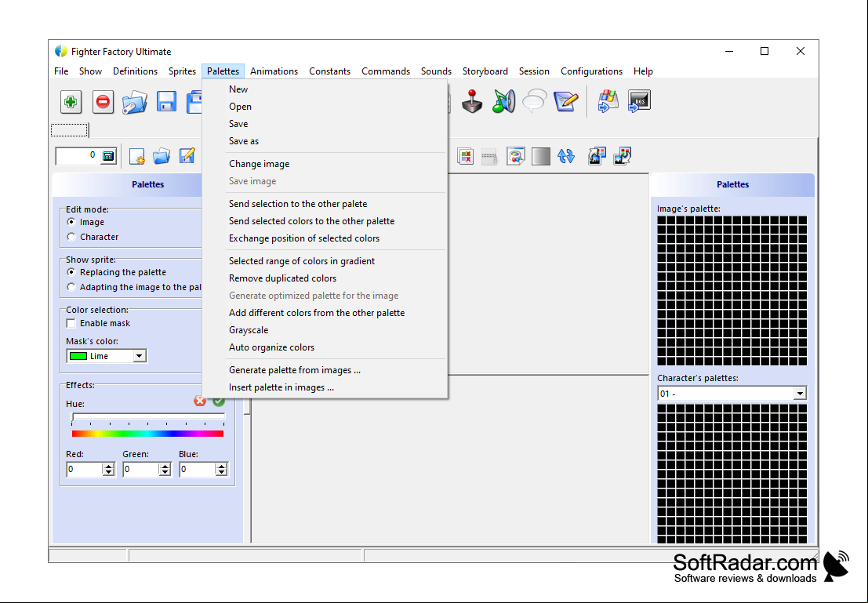The image size is (868, 603).
Task: Click the Red value input field
Action: (x=84, y=470)
